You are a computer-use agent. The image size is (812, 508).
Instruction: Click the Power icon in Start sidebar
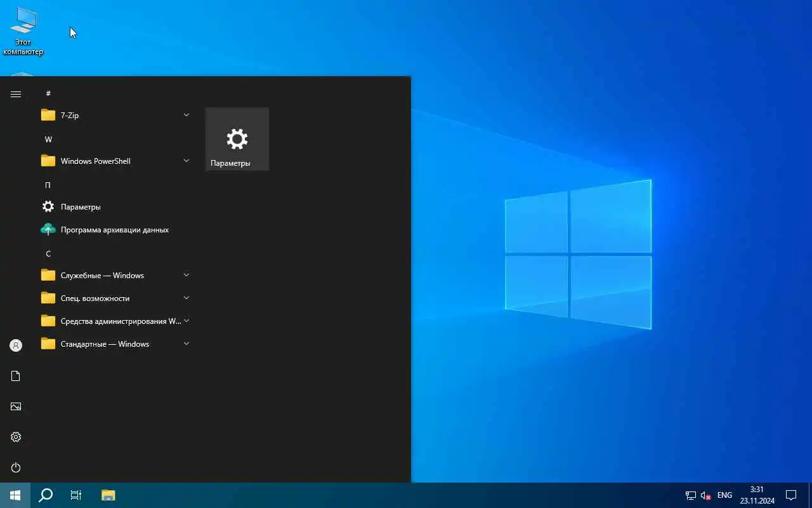point(16,467)
